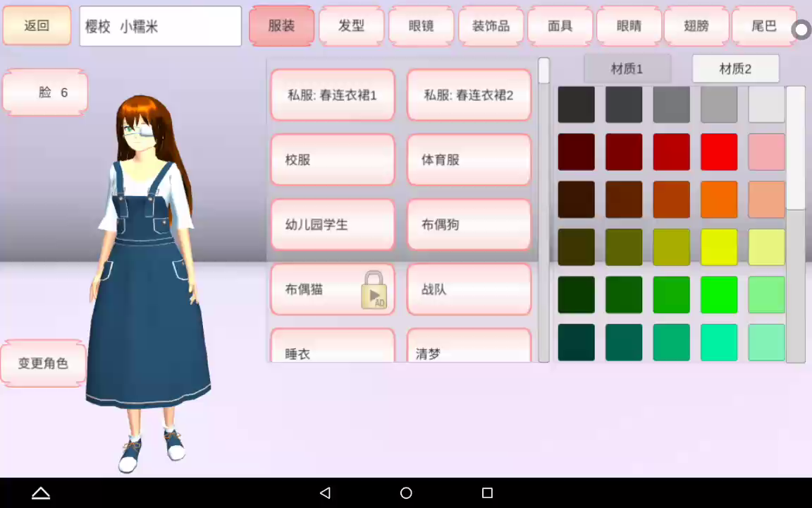Switch to 材质2 material tab
812x508 pixels.
[735, 68]
